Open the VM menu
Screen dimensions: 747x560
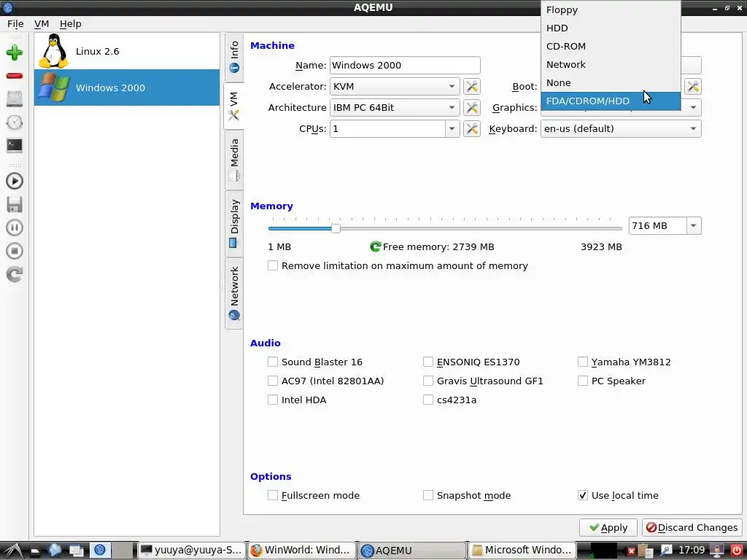point(42,24)
